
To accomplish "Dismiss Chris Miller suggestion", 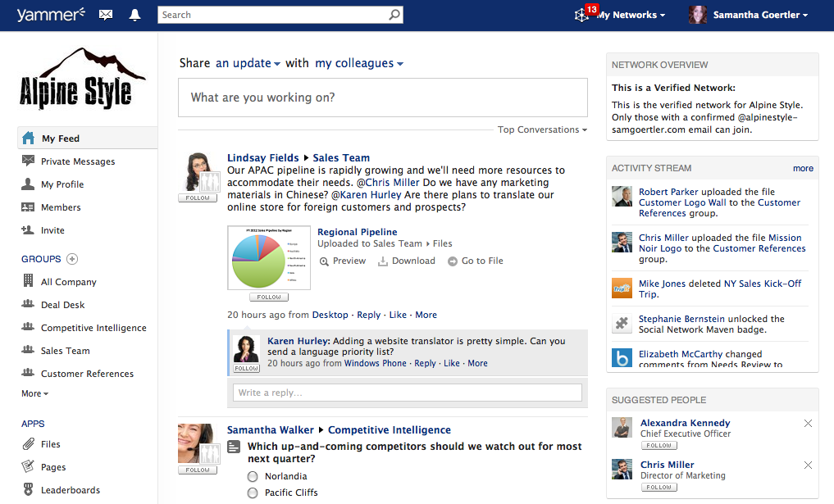I will click(808, 465).
